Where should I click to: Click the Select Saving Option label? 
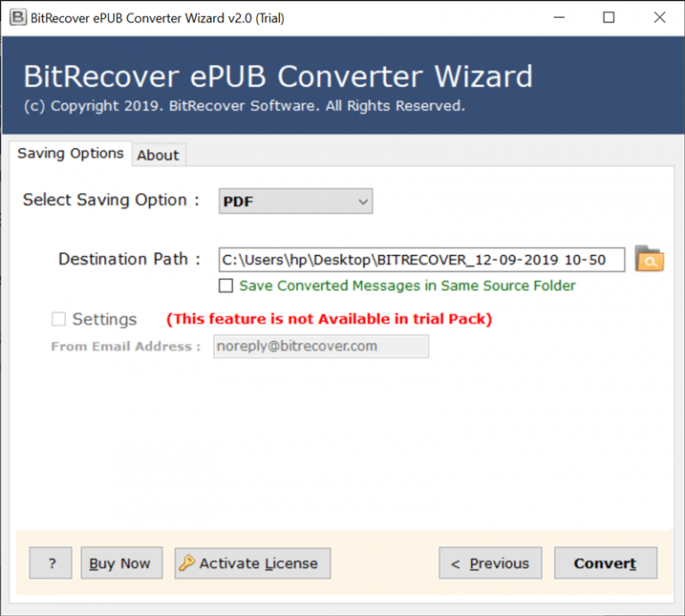tap(111, 200)
